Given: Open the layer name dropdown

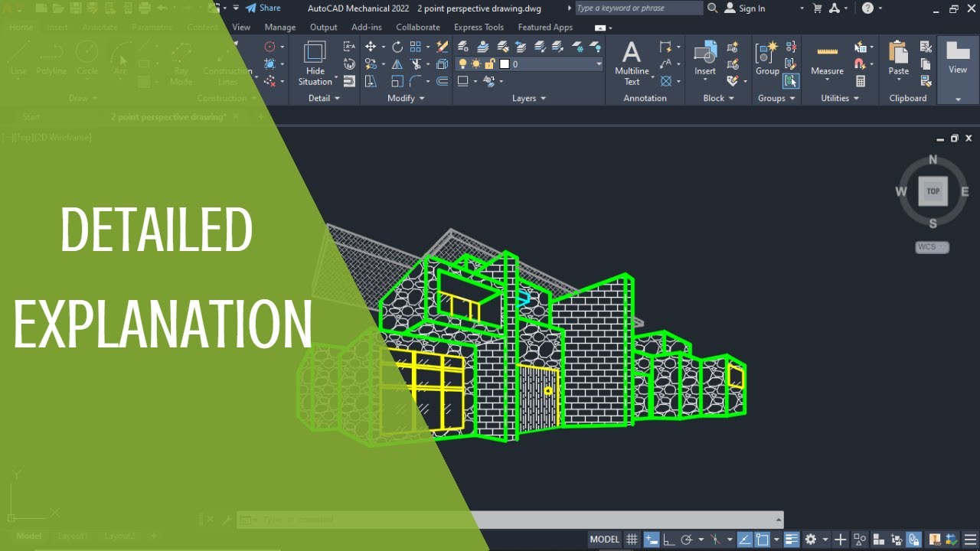Looking at the screenshot, I should (x=599, y=64).
